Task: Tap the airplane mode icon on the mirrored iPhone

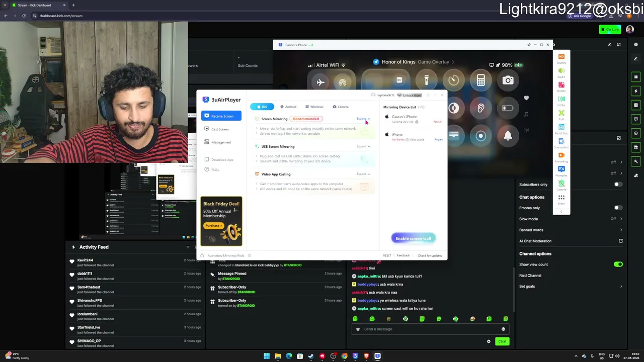Action: [x=320, y=82]
